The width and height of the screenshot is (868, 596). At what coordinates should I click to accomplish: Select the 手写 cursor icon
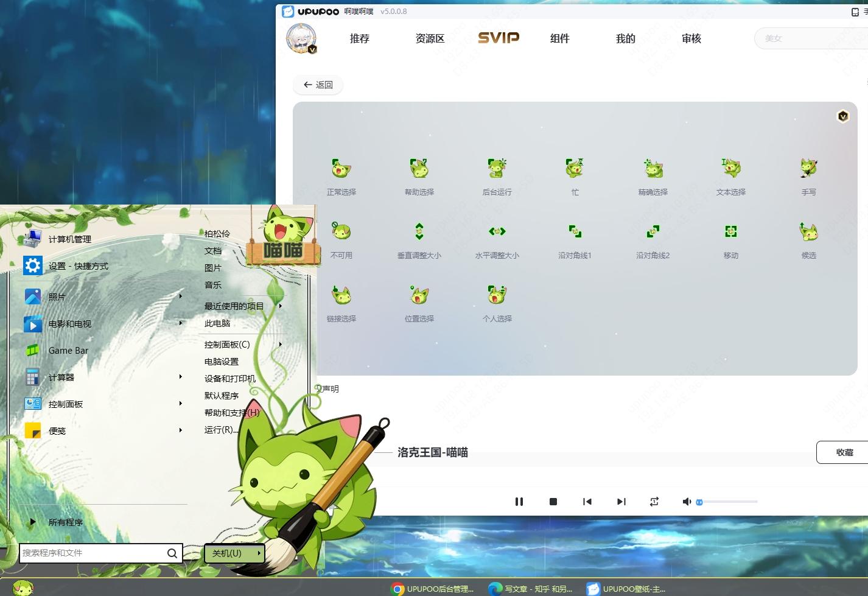tap(808, 168)
